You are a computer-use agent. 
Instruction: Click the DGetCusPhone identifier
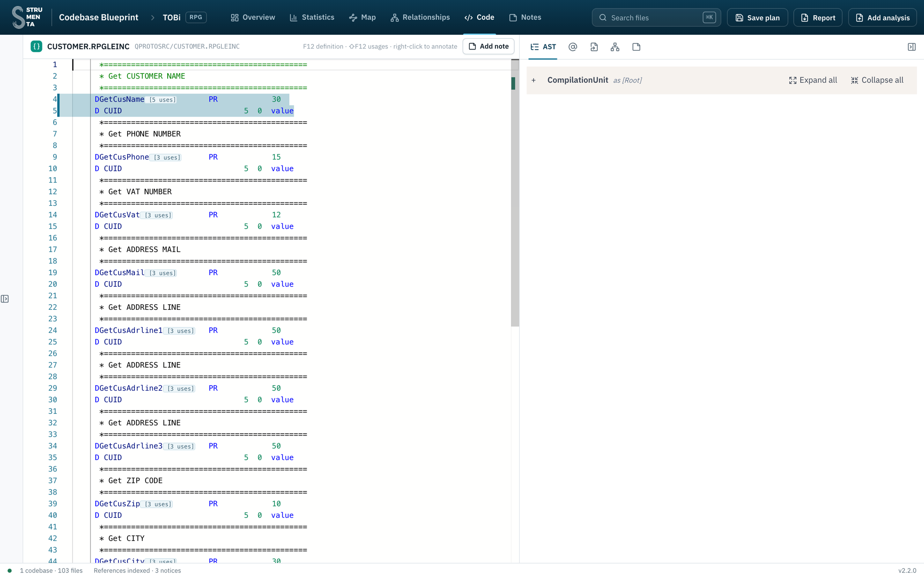[x=122, y=157]
